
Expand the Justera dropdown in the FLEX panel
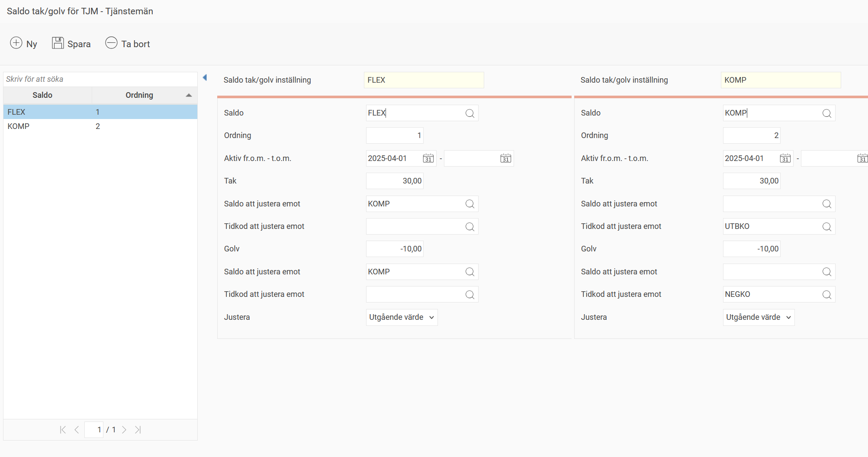[402, 317]
